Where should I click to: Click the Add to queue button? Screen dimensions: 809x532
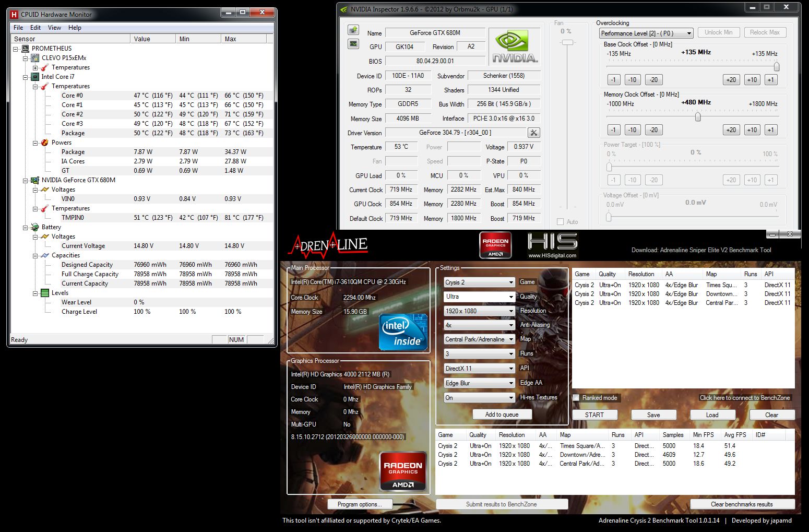click(x=502, y=415)
